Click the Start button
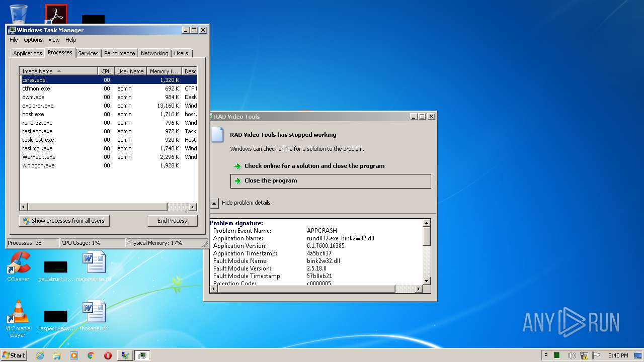Viewport: 644px width, 362px height. 14,355
